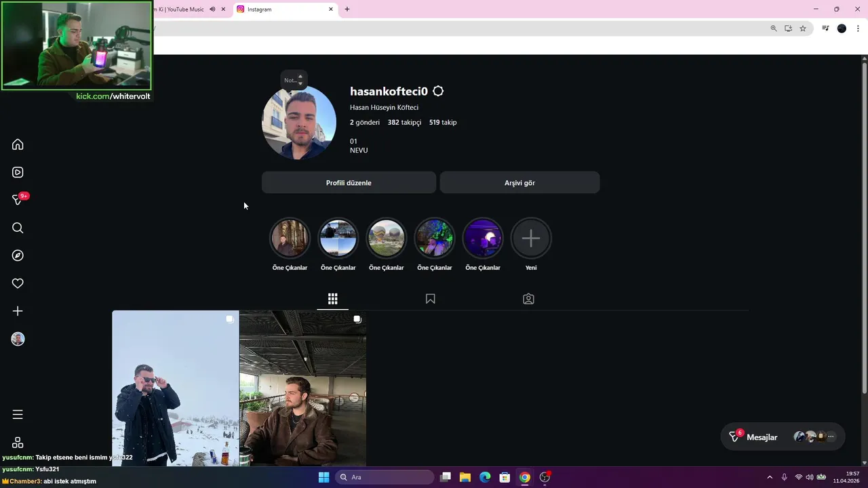Open the Not note bubble above profile photo
The image size is (868, 488).
pyautogui.click(x=294, y=80)
